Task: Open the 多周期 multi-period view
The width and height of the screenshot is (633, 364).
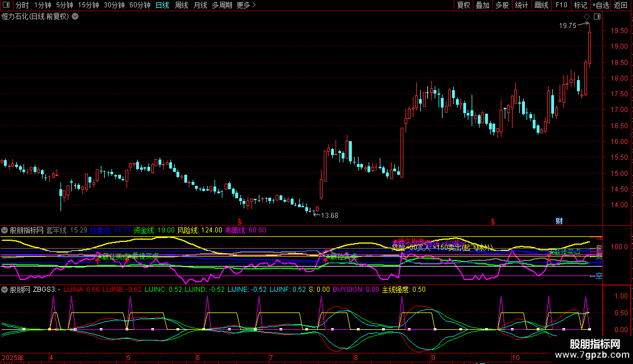Action: tap(222, 5)
